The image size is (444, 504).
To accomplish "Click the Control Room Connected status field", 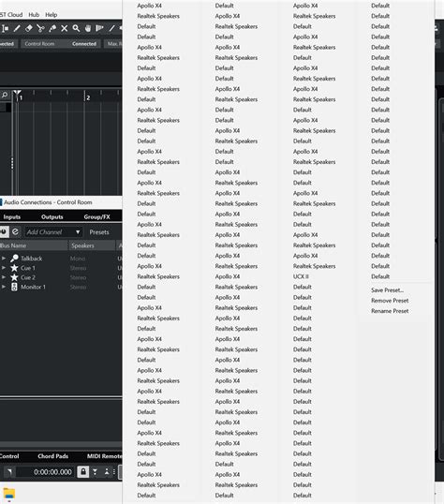I will click(x=61, y=44).
